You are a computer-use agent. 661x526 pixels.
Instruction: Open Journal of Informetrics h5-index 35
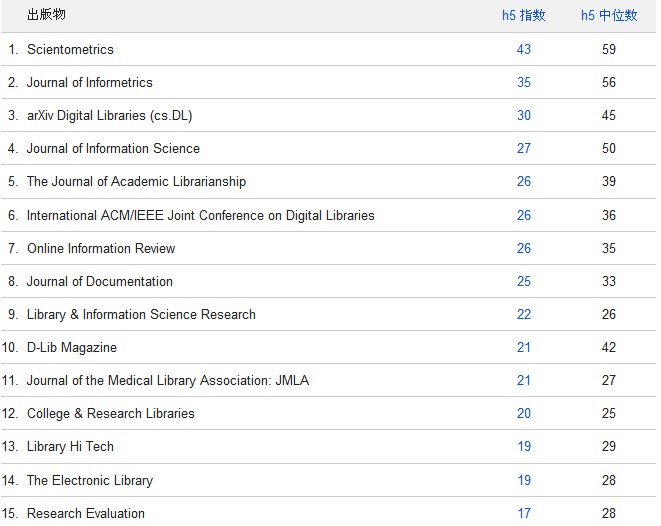coord(524,82)
